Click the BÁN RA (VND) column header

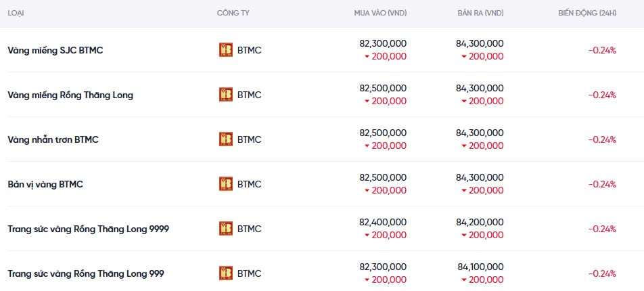480,13
